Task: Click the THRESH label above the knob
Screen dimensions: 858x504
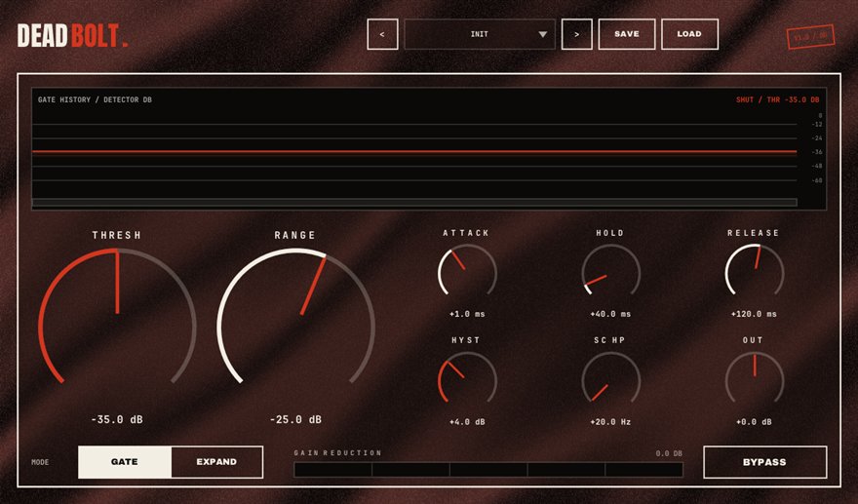Action: [117, 235]
